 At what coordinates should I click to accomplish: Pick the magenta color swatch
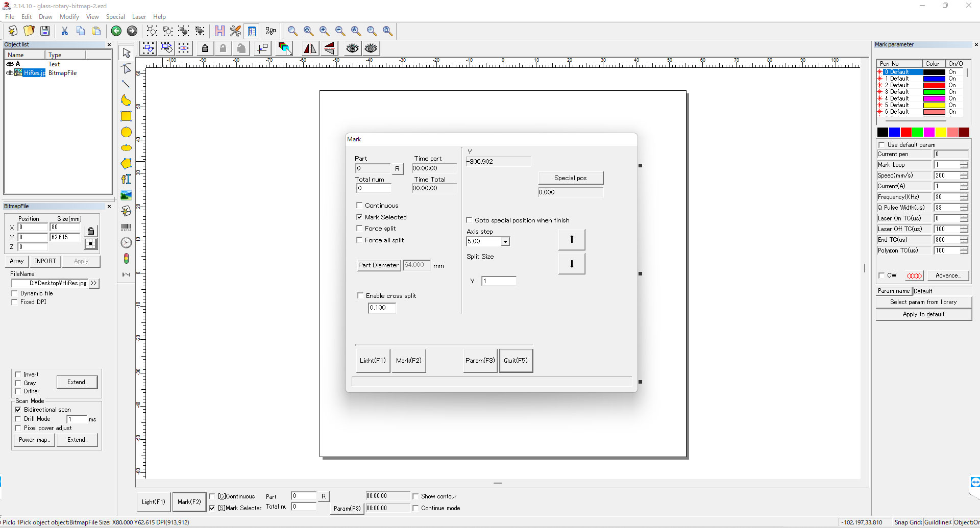click(929, 132)
